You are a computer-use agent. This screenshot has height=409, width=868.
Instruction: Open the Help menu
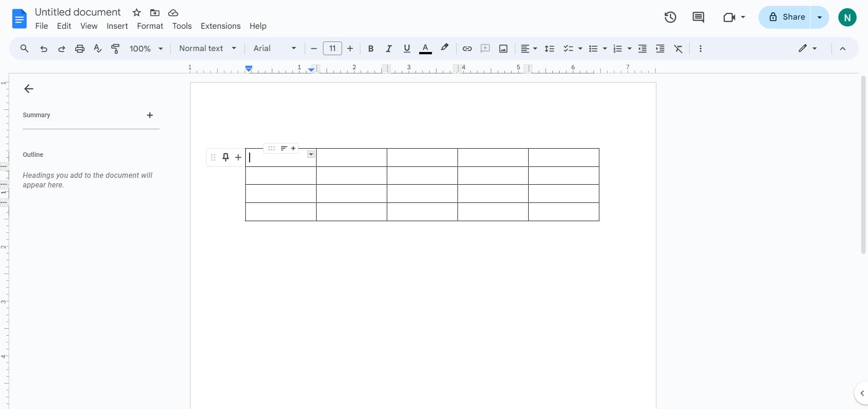tap(258, 26)
